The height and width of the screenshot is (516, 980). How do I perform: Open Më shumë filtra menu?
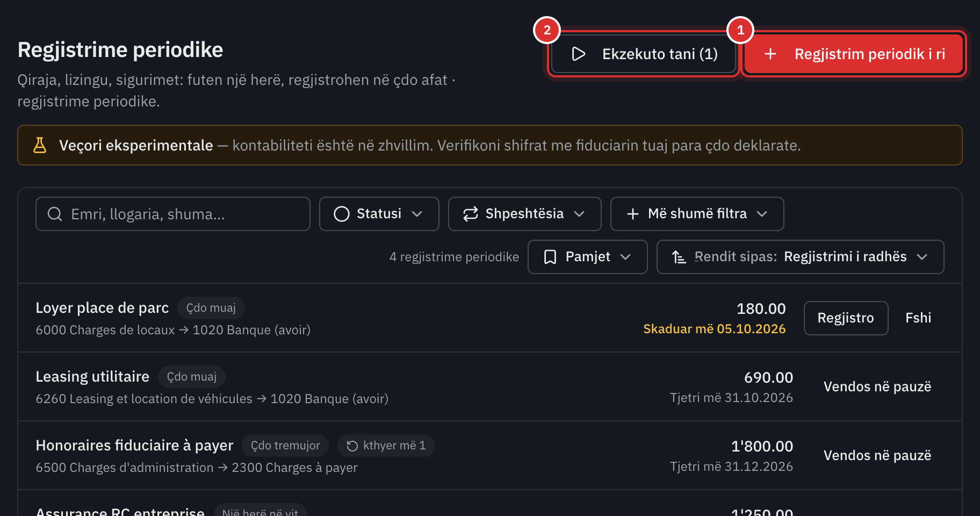(x=697, y=214)
